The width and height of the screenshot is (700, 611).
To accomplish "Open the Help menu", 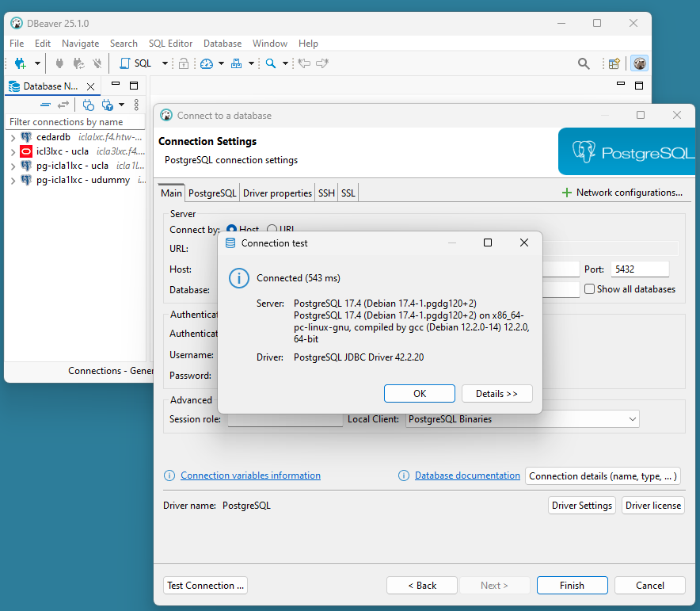I will (x=308, y=44).
